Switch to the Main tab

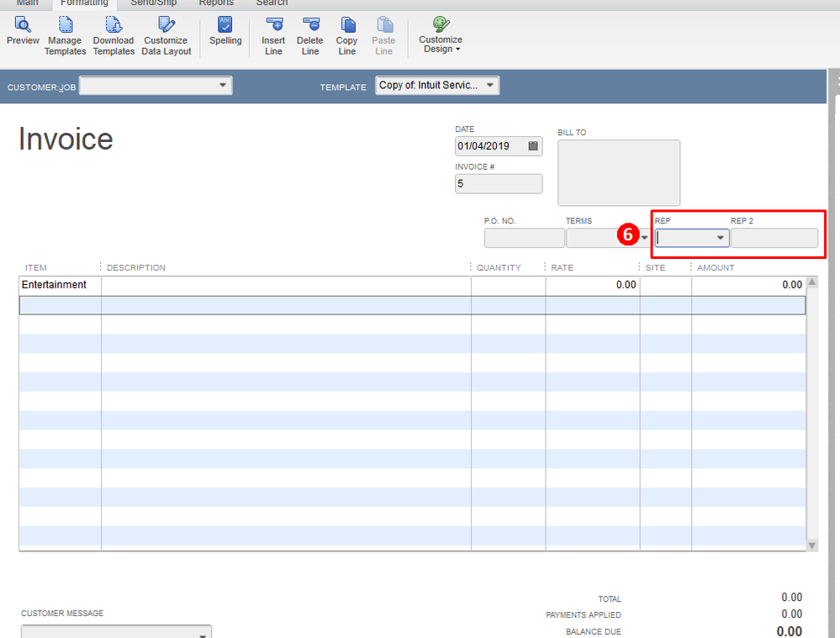[x=27, y=3]
